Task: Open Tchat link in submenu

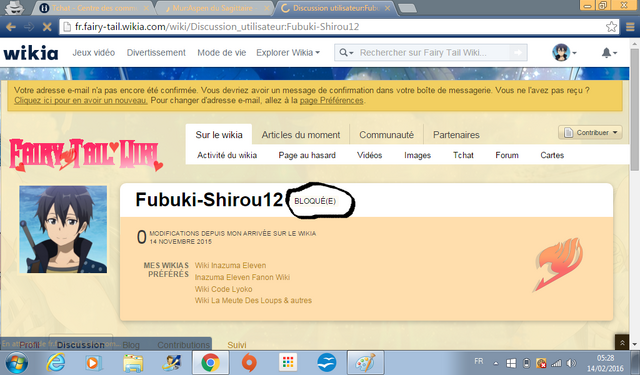Action: pyautogui.click(x=463, y=155)
